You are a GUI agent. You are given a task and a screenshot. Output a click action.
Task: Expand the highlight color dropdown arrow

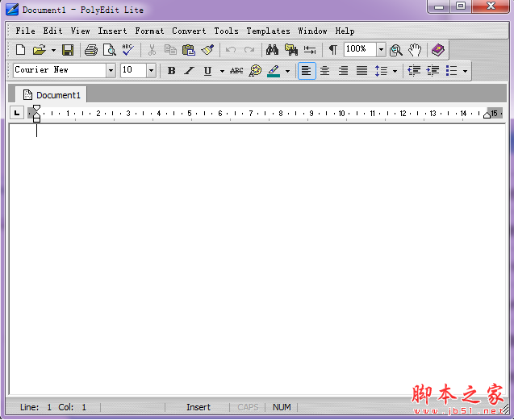(x=287, y=71)
